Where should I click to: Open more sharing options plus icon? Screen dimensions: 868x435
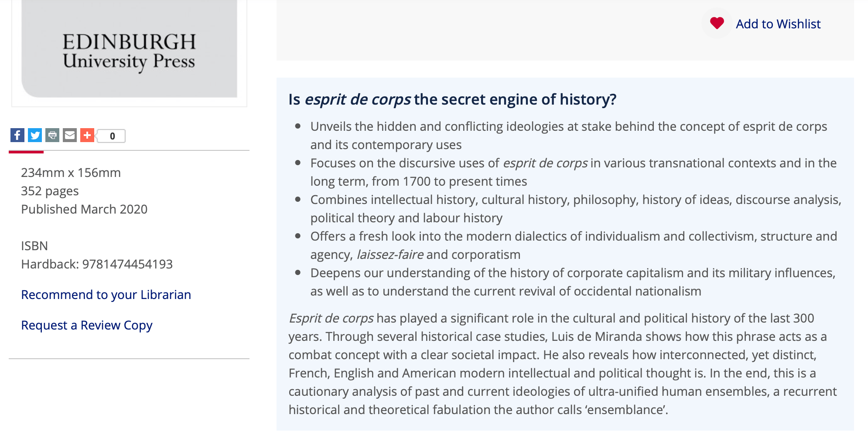click(87, 136)
